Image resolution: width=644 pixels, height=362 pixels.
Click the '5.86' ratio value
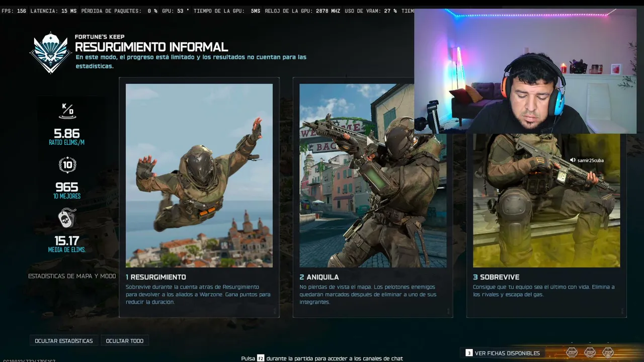pyautogui.click(x=67, y=134)
